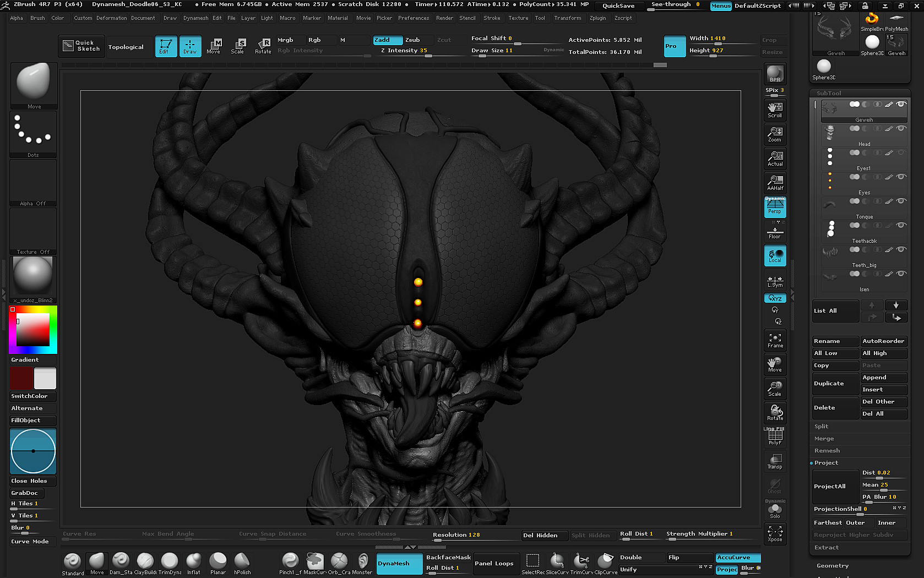This screenshot has width=924, height=578.
Task: Open the Alpha Off selector
Action: pyautogui.click(x=33, y=183)
